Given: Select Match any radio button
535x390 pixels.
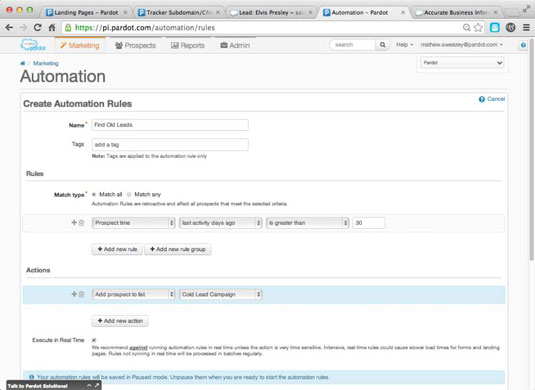Looking at the screenshot, I should 129,194.
